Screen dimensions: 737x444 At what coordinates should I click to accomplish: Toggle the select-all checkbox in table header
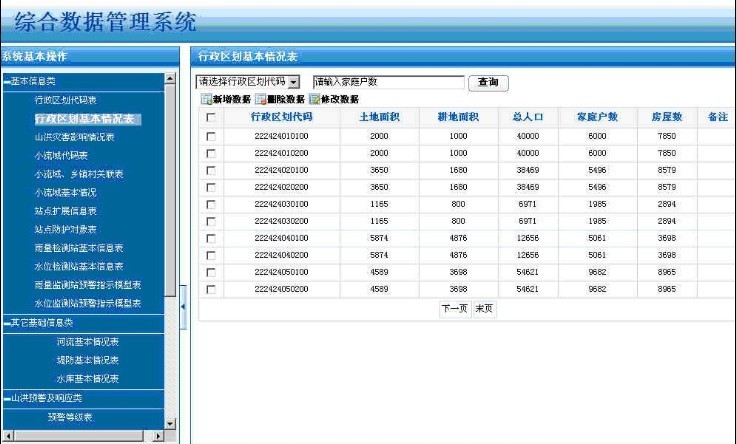211,117
